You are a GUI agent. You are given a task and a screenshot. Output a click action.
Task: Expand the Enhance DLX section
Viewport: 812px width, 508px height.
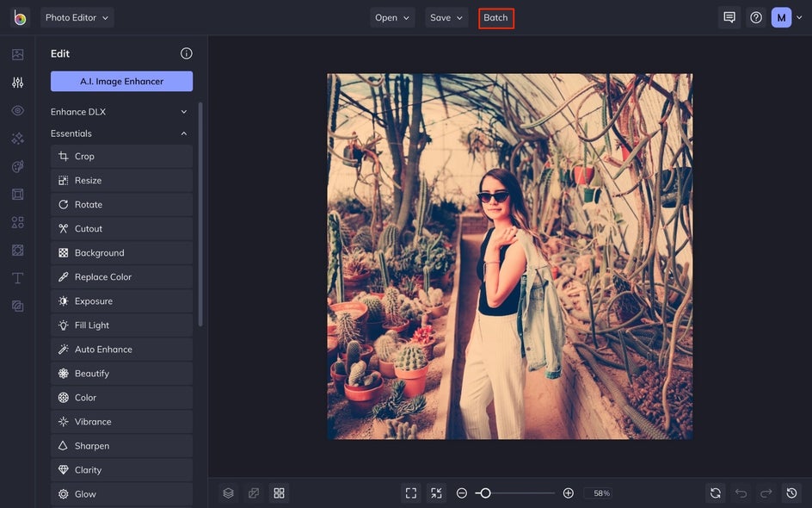pos(120,112)
